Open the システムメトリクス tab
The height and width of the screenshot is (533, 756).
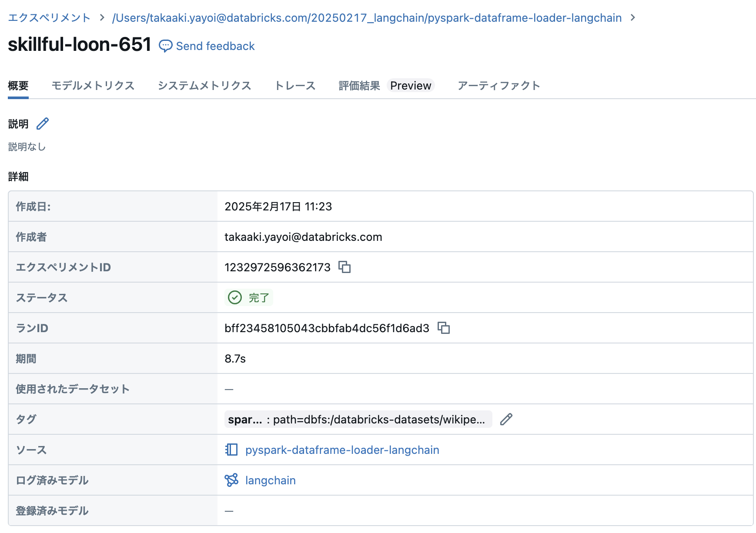[x=205, y=86]
